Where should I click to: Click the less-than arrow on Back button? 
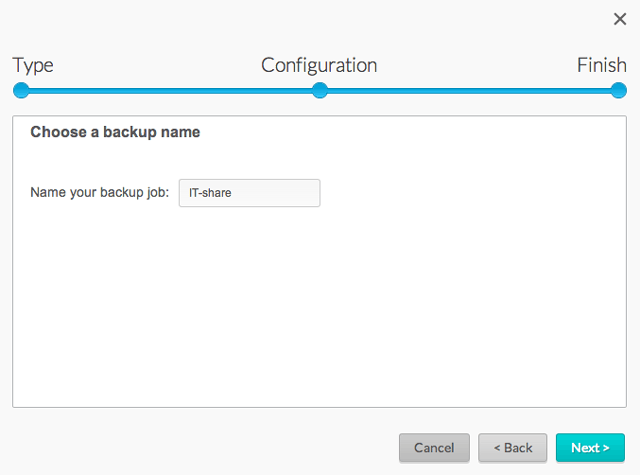[x=497, y=448]
